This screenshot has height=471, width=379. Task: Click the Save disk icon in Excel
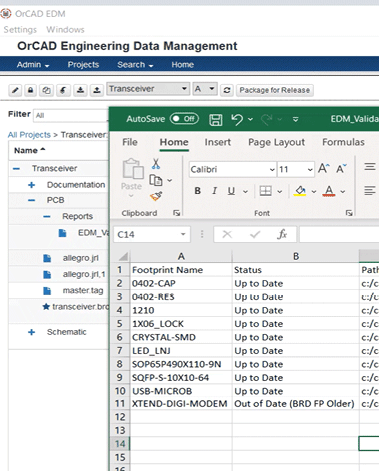click(216, 119)
